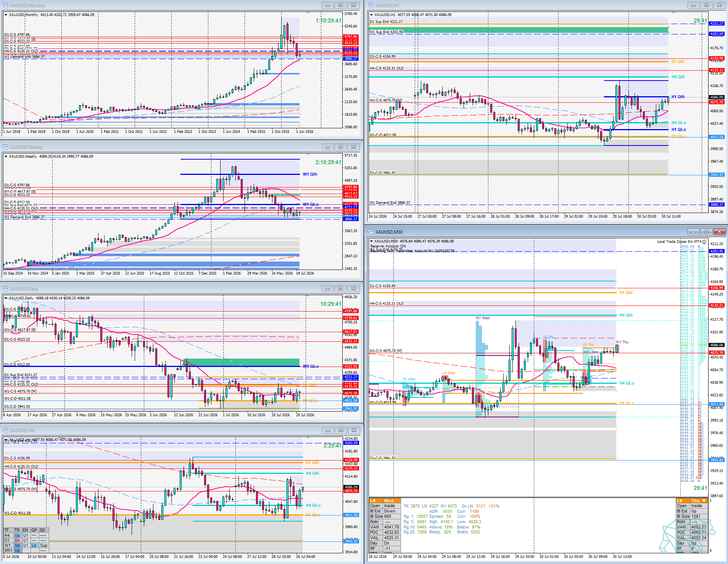The height and width of the screenshot is (564, 728).
Task: Maximize the XAUUSD,Monthly chart window
Action: click(340, 5)
